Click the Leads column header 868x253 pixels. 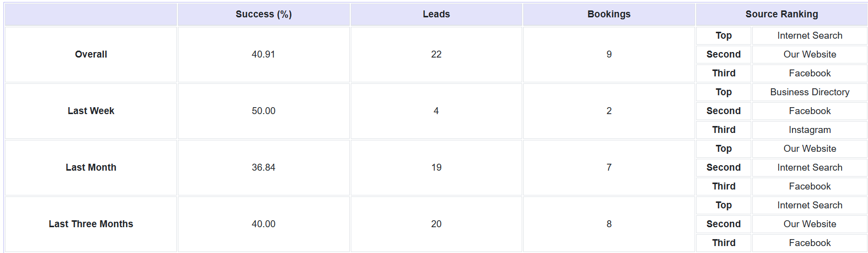(x=436, y=14)
